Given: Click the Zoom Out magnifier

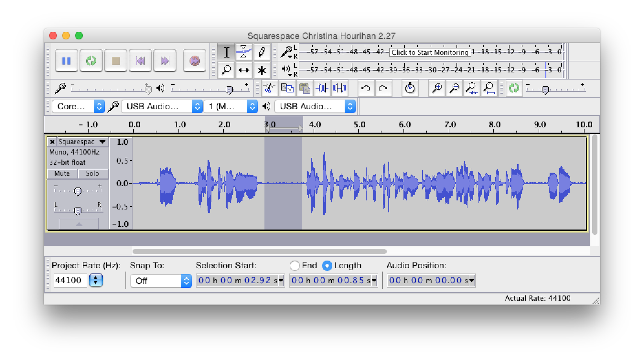Looking at the screenshot, I should pyautogui.click(x=454, y=88).
